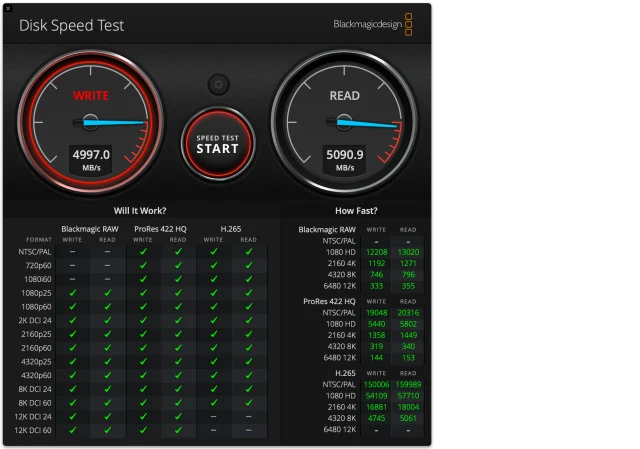Screen dimensions: 640x449
Task: Click H.265 heading in How Fast section
Action: [345, 373]
